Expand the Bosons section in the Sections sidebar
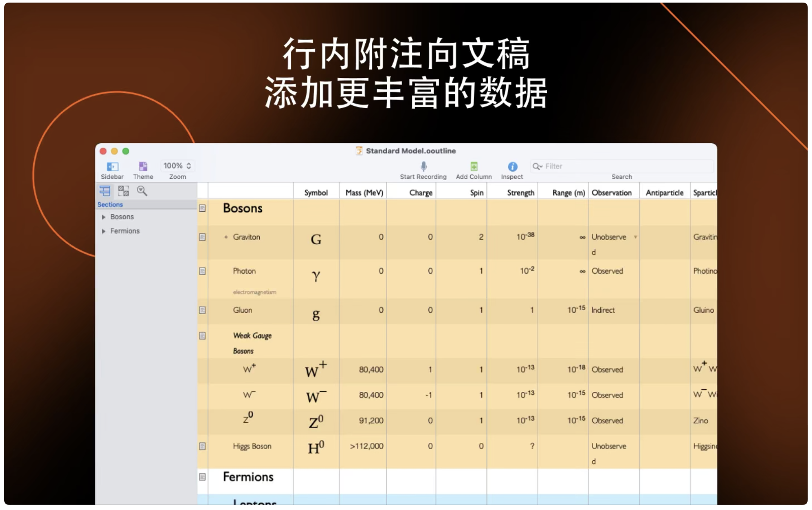812x510 pixels. (104, 217)
